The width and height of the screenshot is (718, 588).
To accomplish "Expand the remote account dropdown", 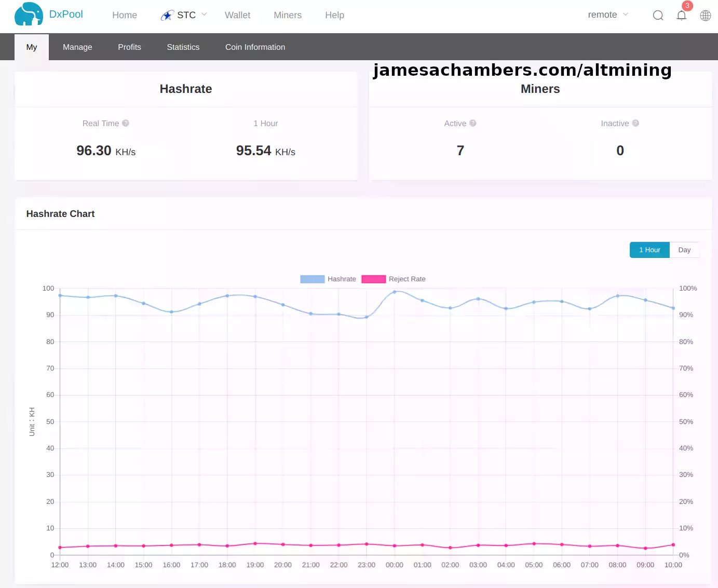I will pyautogui.click(x=626, y=15).
